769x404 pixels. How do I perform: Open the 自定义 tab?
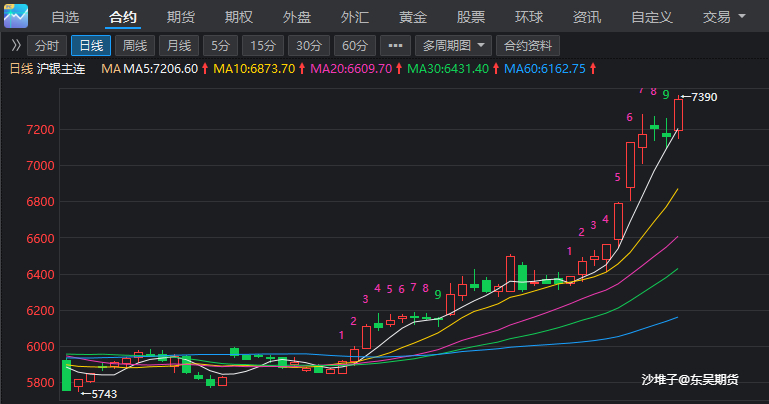point(652,17)
